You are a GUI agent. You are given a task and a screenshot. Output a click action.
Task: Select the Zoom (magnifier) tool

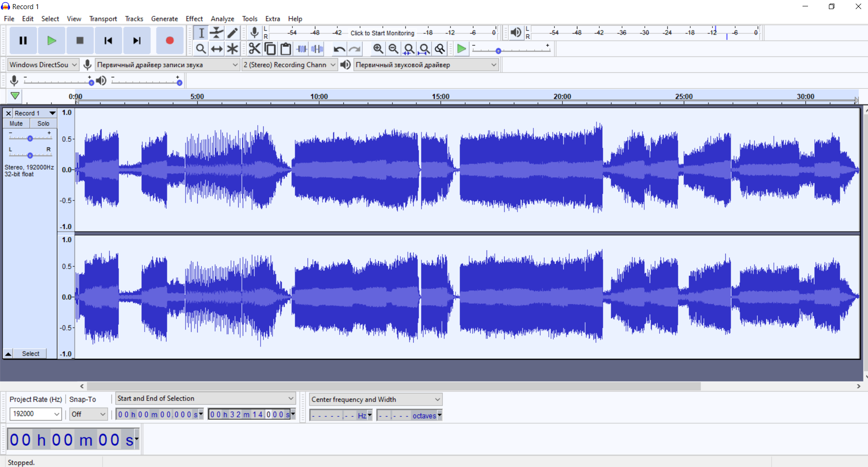click(x=201, y=49)
